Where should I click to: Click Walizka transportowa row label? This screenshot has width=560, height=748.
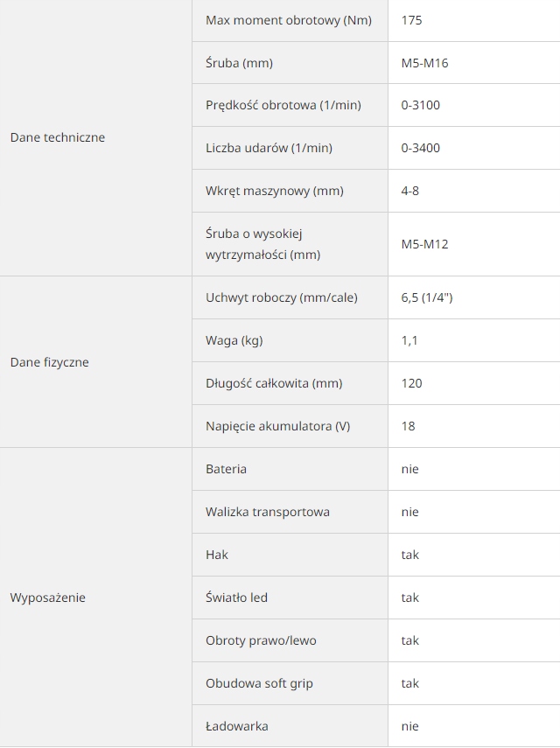268,512
